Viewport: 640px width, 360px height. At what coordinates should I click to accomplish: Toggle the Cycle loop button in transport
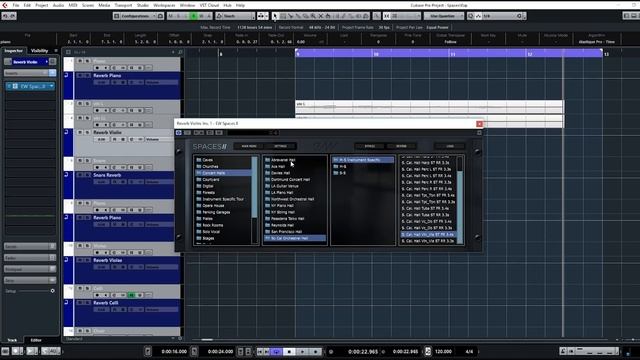pos(277,351)
